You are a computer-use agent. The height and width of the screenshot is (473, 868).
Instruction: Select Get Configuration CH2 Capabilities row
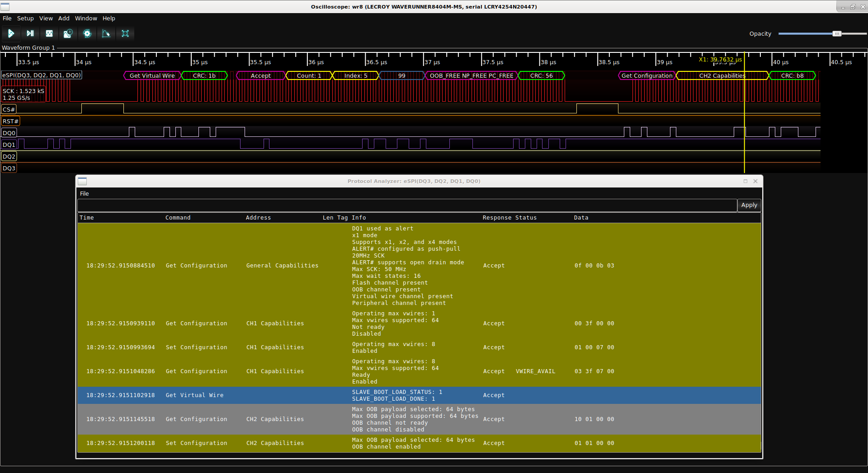click(419, 419)
